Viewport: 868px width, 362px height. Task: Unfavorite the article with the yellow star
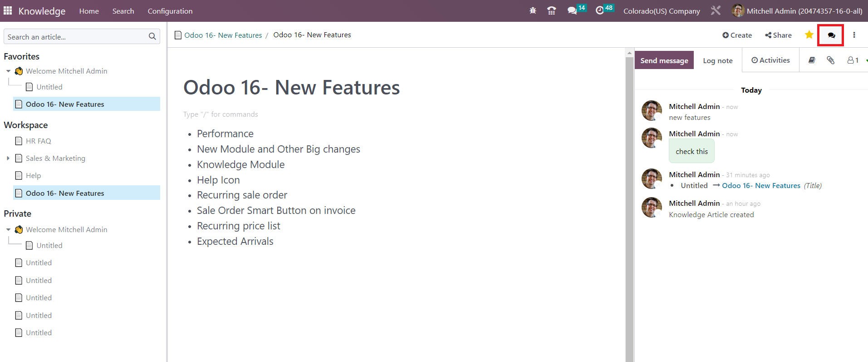[809, 35]
